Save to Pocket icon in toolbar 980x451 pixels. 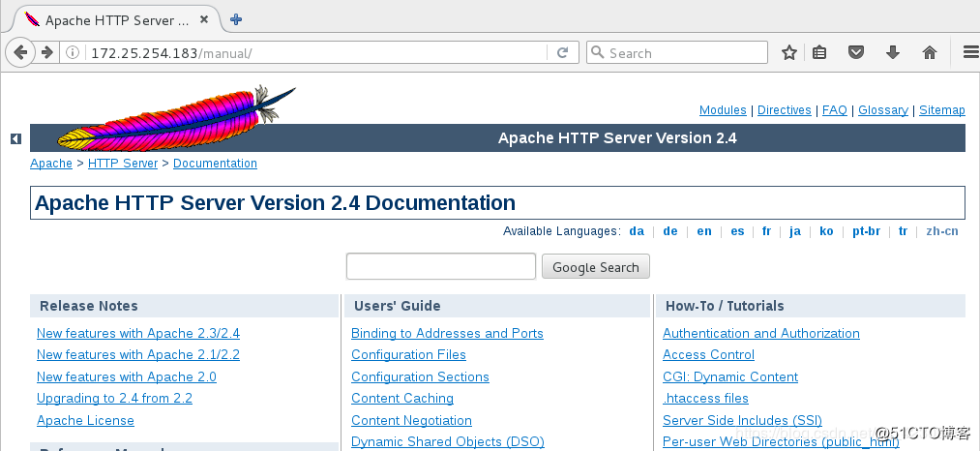[x=856, y=52]
